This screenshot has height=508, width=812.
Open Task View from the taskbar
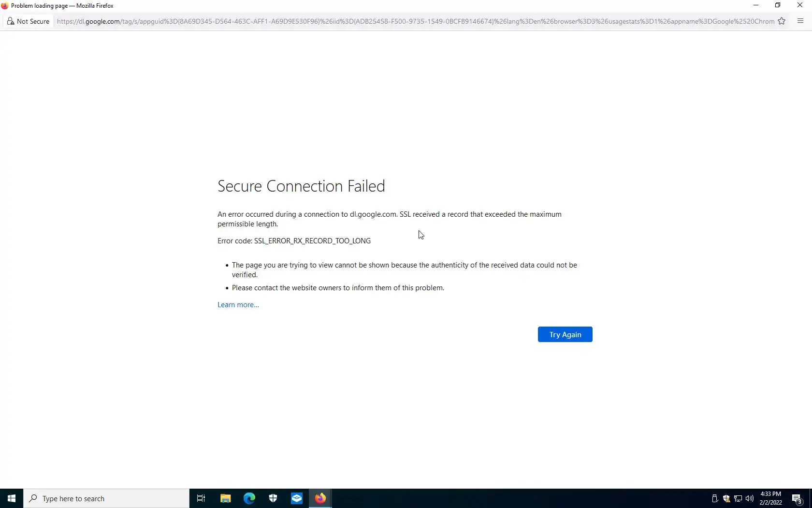tap(201, 498)
